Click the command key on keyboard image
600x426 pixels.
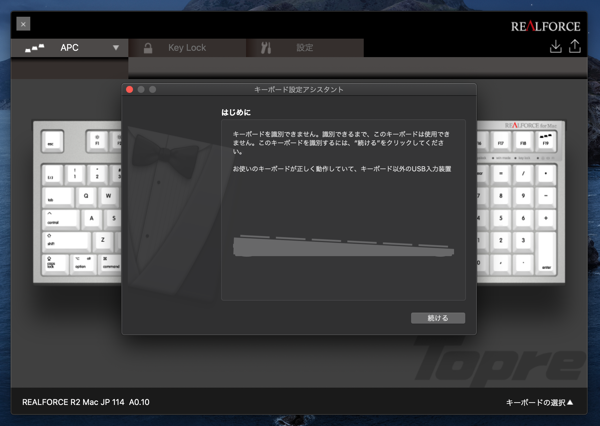pyautogui.click(x=110, y=264)
